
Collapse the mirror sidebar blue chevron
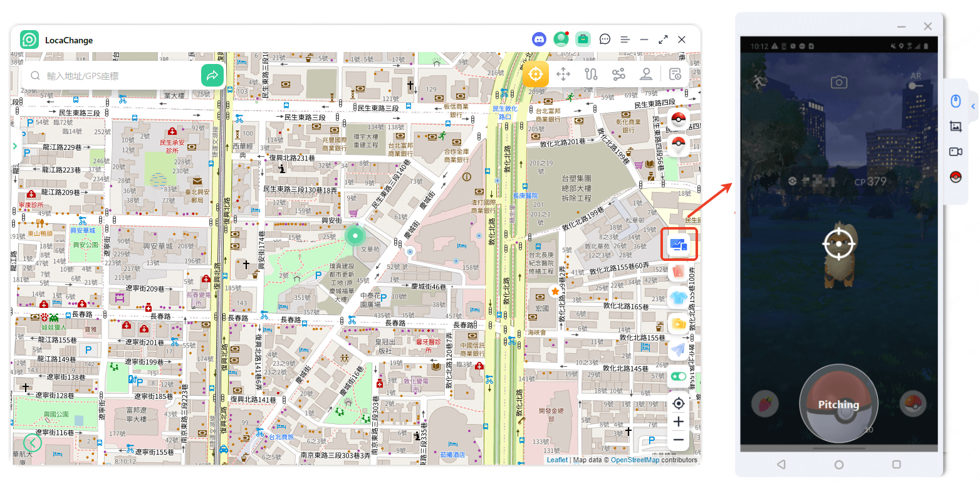point(973,107)
